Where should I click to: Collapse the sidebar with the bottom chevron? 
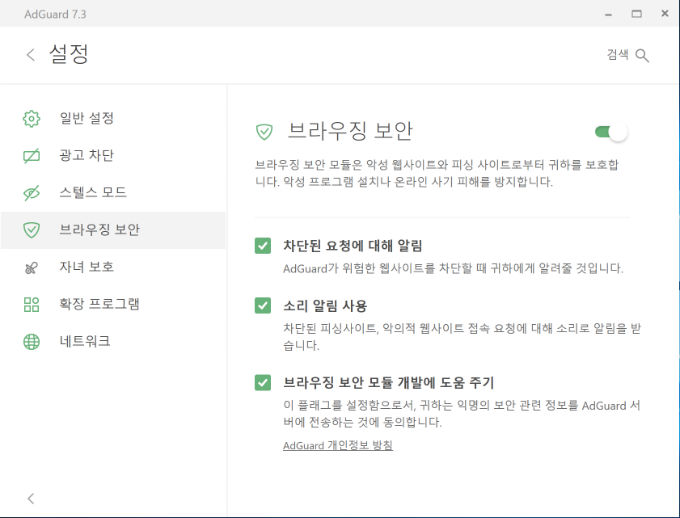point(30,498)
